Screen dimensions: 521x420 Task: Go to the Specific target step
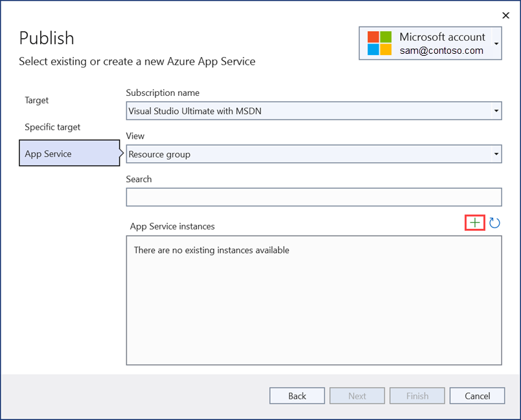(x=52, y=127)
